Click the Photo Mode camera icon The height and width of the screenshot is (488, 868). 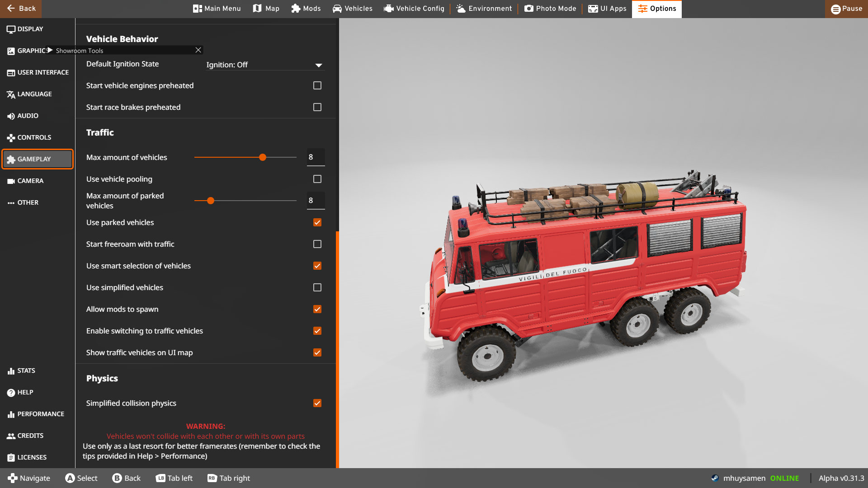pos(528,9)
